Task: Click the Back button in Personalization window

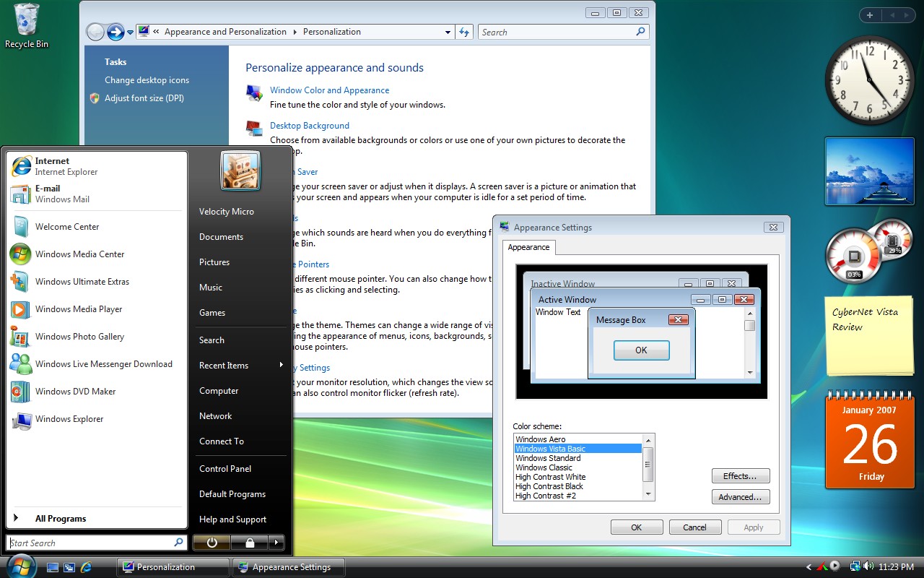Action: coord(95,32)
